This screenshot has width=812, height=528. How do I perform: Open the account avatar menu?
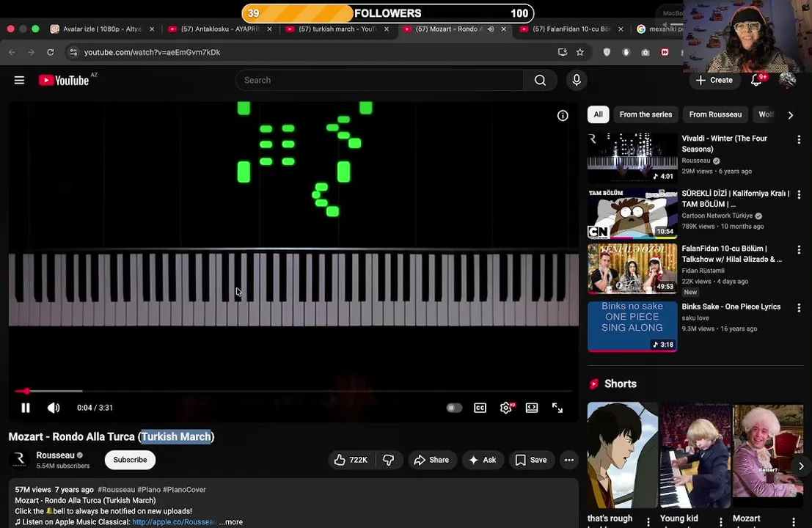(787, 80)
